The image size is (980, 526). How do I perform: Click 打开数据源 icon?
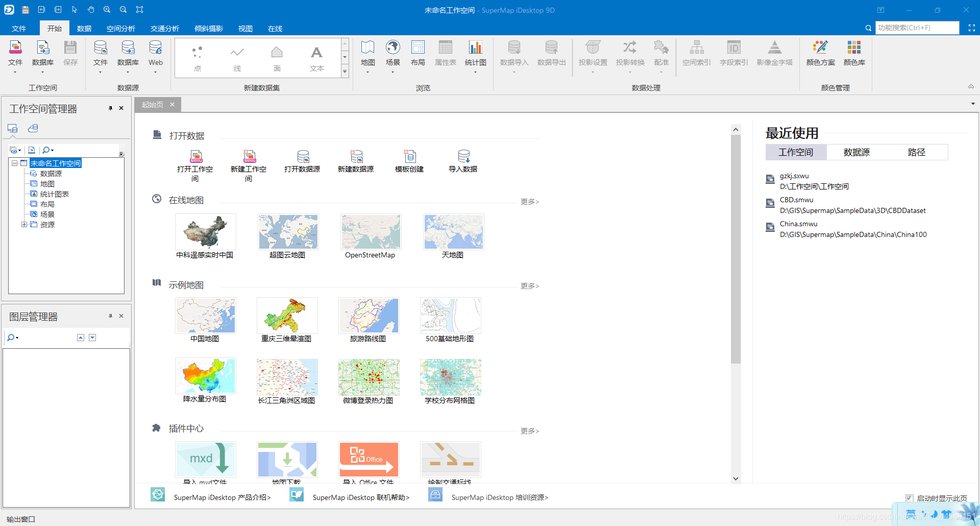(302, 162)
